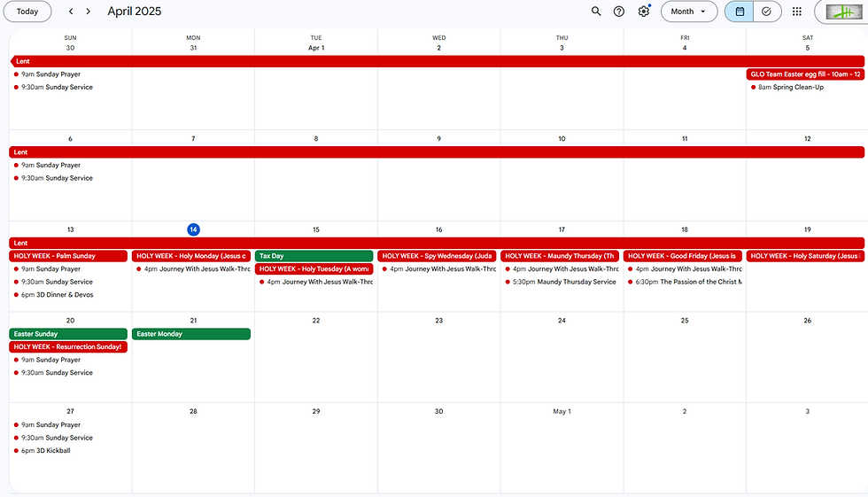Switch to Calendar view toggle

point(740,11)
